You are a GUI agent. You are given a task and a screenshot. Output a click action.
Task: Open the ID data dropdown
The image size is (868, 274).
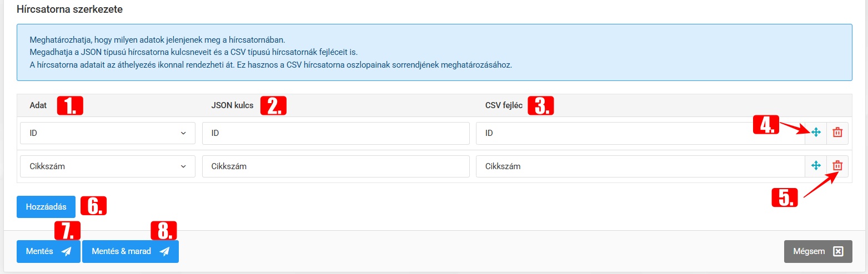(108, 133)
